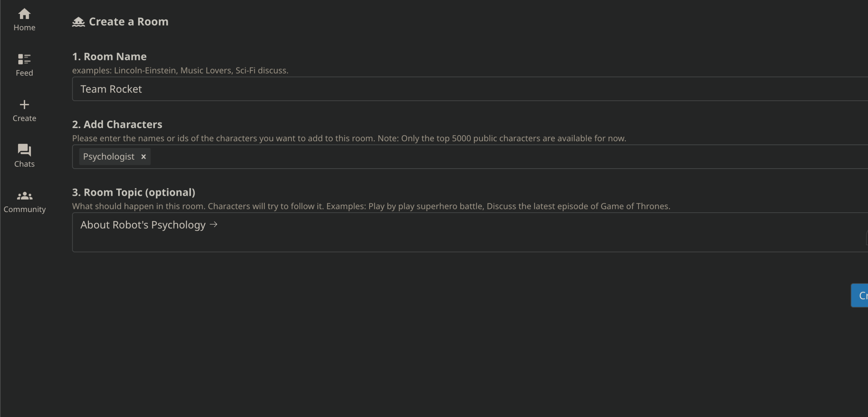Select the Psychologist character chip
The image size is (868, 417).
(x=108, y=157)
